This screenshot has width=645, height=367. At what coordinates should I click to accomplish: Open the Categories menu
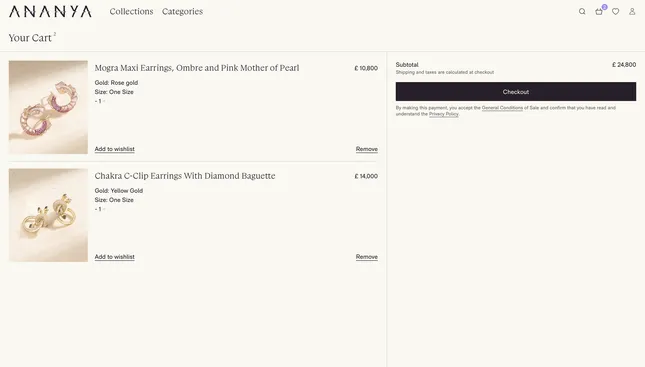point(182,12)
